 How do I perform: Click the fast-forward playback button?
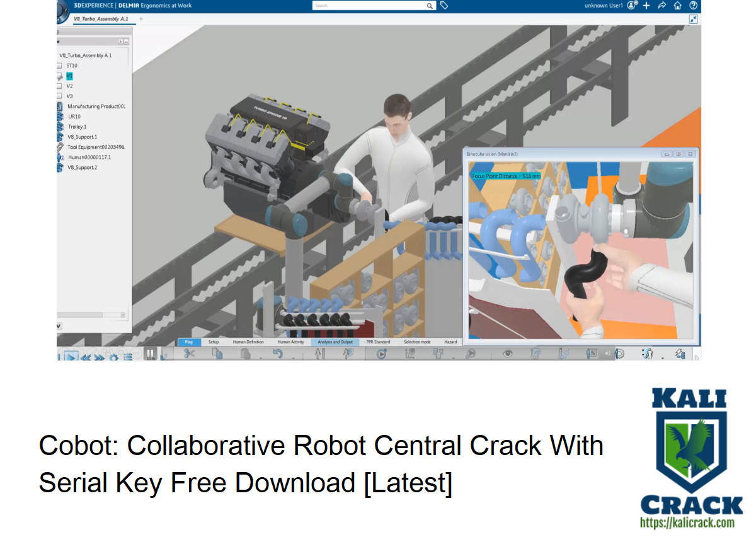[100, 357]
